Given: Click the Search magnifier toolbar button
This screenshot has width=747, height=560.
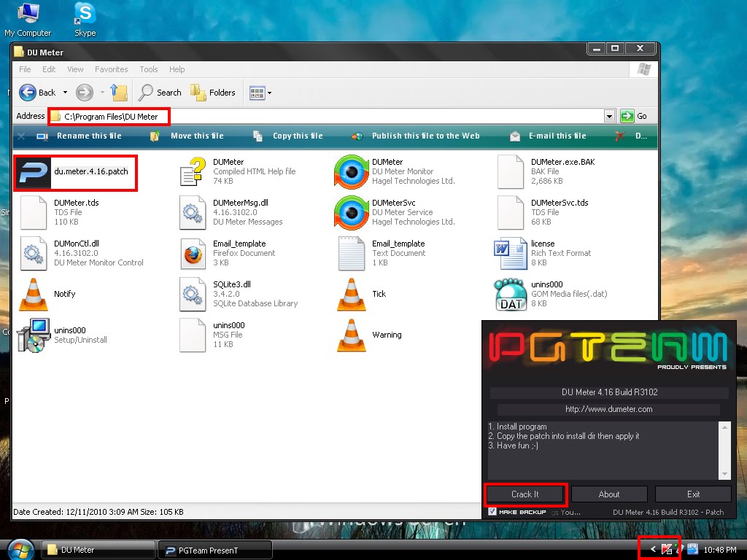Looking at the screenshot, I should [145, 93].
